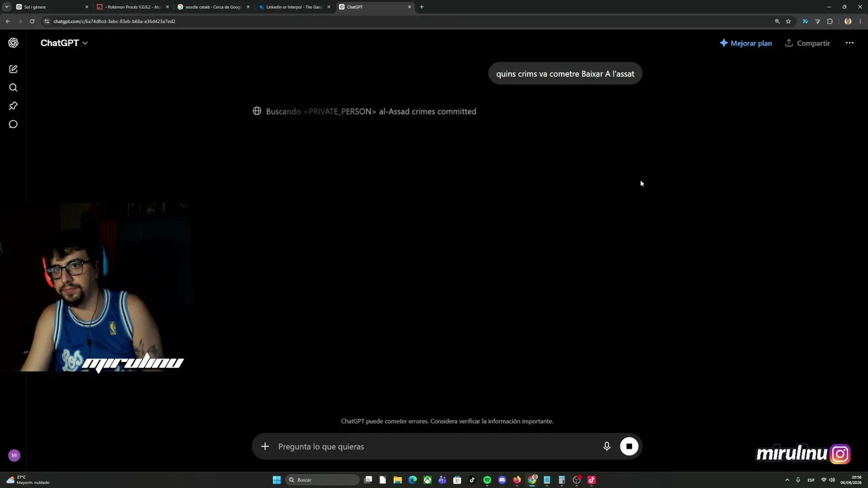Viewport: 868px width, 488px height.
Task: Open Task View on the taskbar
Action: pos(368,480)
